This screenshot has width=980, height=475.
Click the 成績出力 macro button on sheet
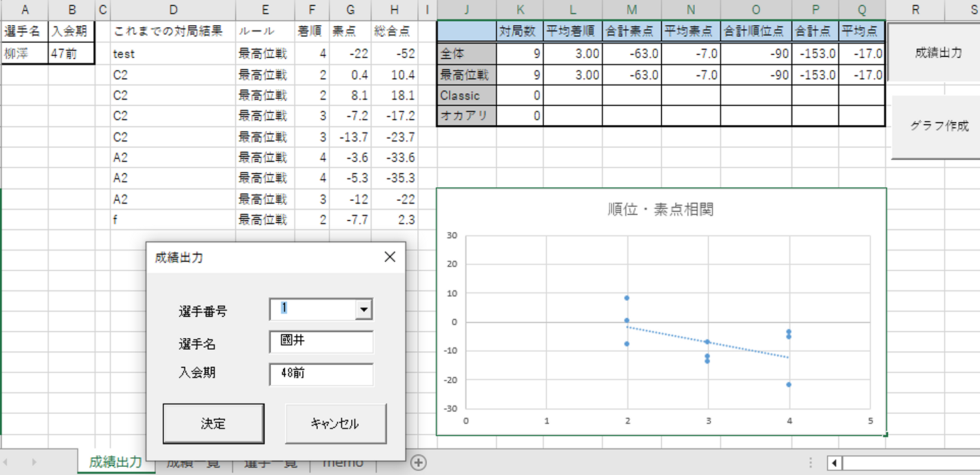point(938,52)
